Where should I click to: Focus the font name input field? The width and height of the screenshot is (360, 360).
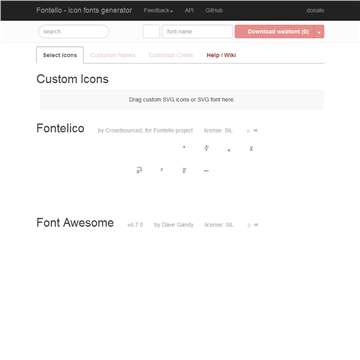tap(197, 32)
